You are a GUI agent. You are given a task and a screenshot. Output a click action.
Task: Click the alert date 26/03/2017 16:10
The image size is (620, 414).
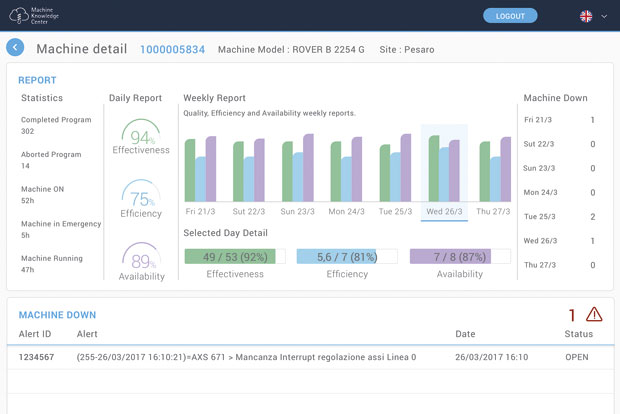point(491,357)
